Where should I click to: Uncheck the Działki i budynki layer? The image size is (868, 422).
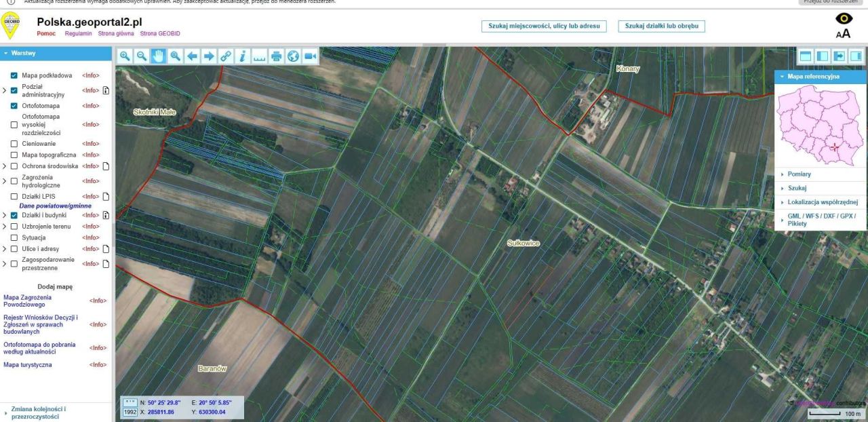pos(14,215)
